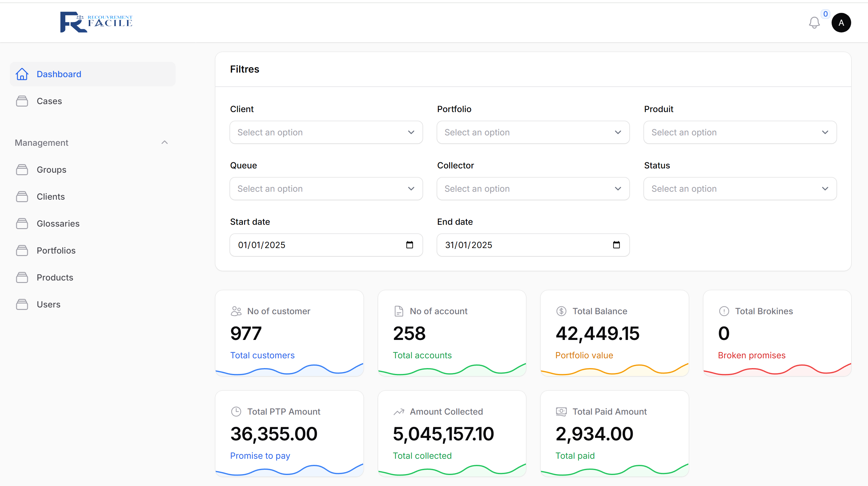Open the Client dropdown
The width and height of the screenshot is (868, 486).
point(326,132)
